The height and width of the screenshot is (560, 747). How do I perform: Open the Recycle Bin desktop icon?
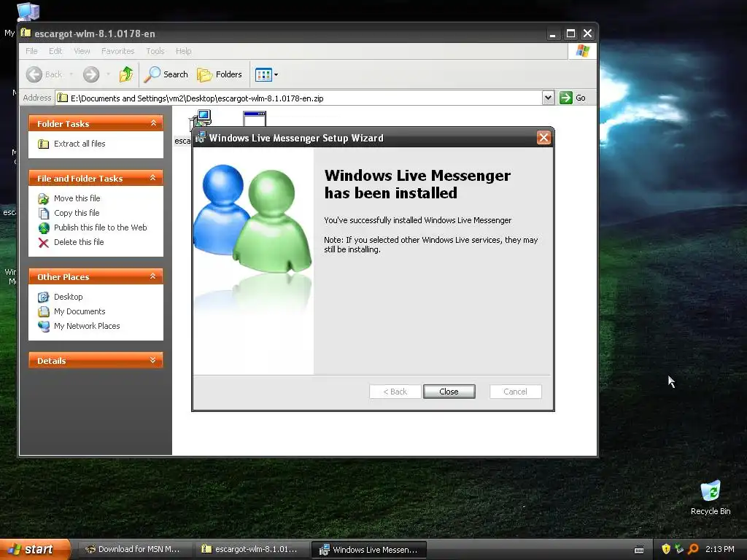click(711, 492)
